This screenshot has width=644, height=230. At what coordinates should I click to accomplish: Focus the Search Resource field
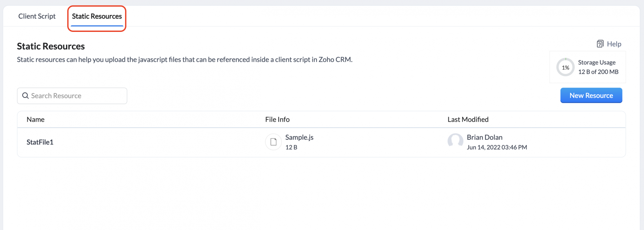72,96
